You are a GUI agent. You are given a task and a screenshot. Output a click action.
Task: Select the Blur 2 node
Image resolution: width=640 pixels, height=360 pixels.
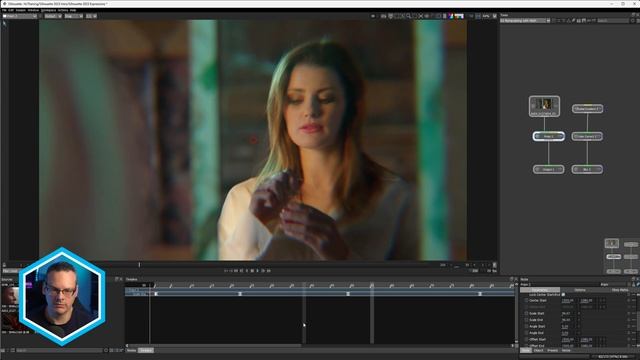tap(587, 169)
